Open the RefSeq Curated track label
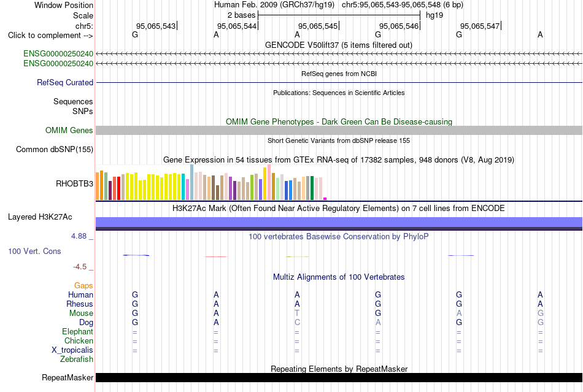583x392 pixels. coord(64,82)
